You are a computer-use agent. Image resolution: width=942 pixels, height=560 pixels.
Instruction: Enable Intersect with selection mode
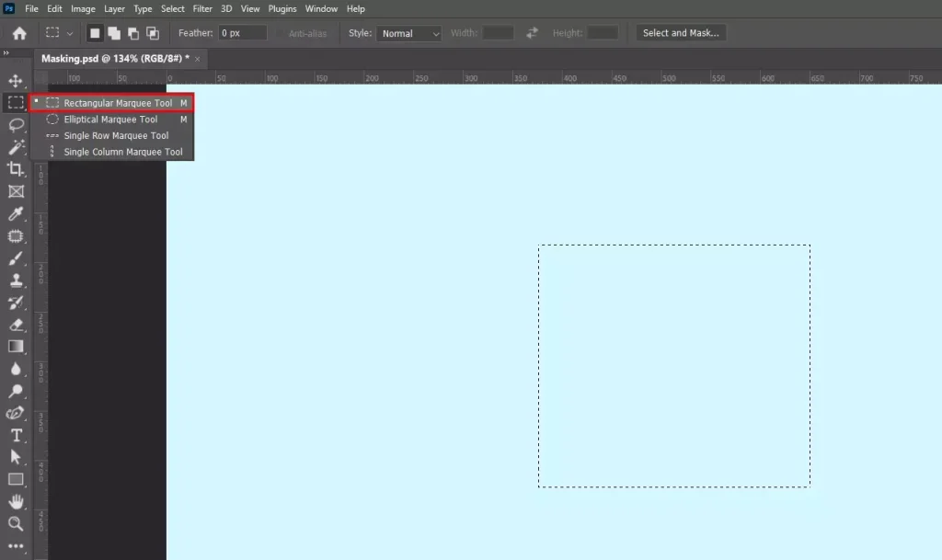pos(153,33)
